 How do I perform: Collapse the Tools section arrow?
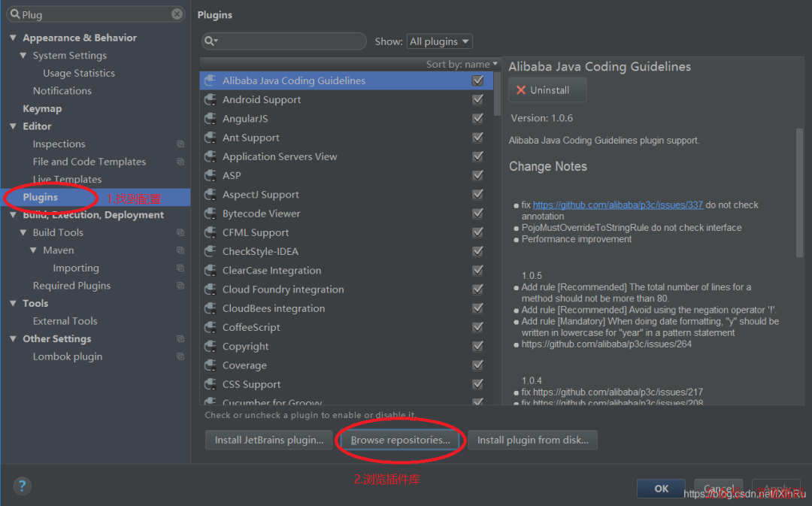(x=13, y=304)
